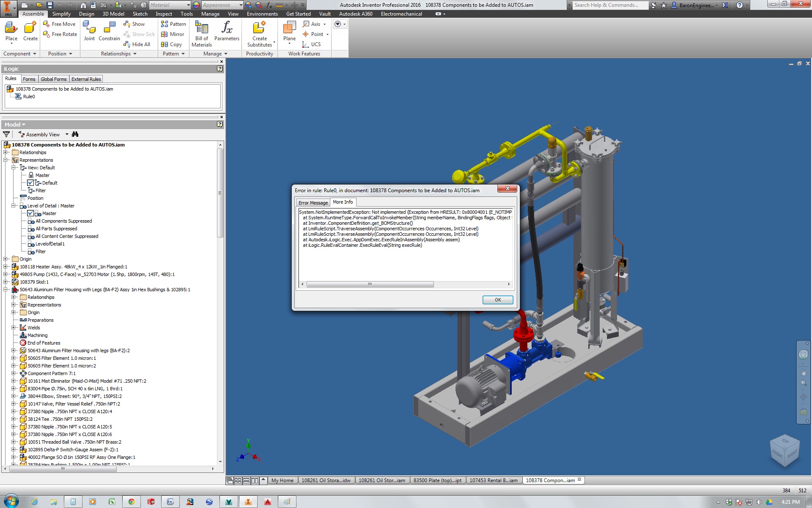The image size is (812, 508).
Task: Click the Mirror component tool
Action: click(173, 34)
